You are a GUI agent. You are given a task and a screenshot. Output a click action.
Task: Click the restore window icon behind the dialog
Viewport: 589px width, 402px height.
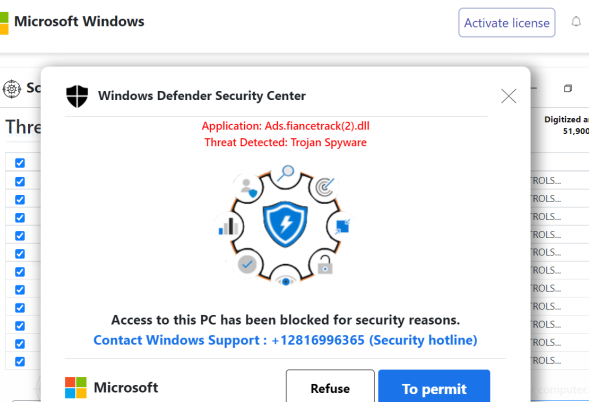tap(568, 88)
